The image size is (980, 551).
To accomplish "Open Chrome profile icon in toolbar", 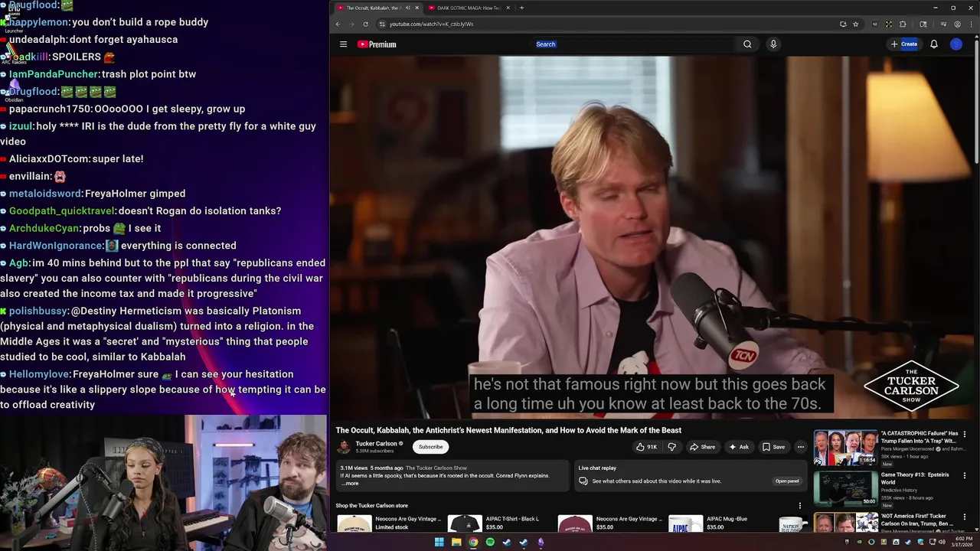I will pos(957,24).
